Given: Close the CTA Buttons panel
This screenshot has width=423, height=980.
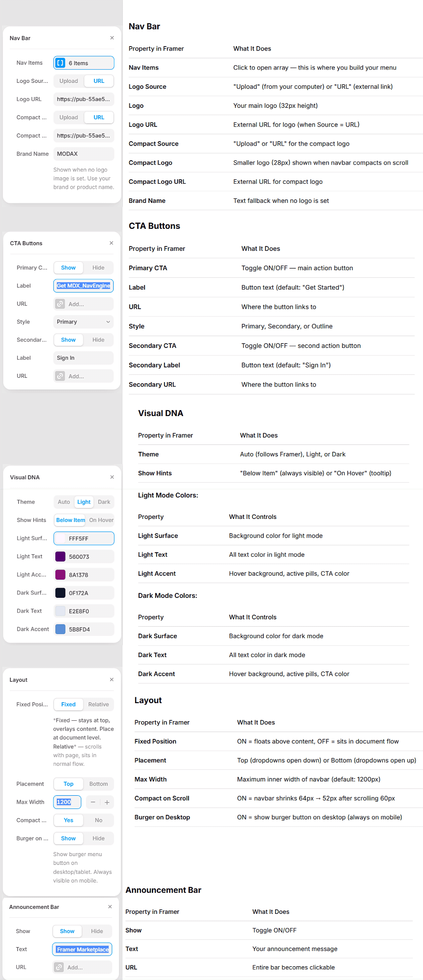Looking at the screenshot, I should coord(112,243).
